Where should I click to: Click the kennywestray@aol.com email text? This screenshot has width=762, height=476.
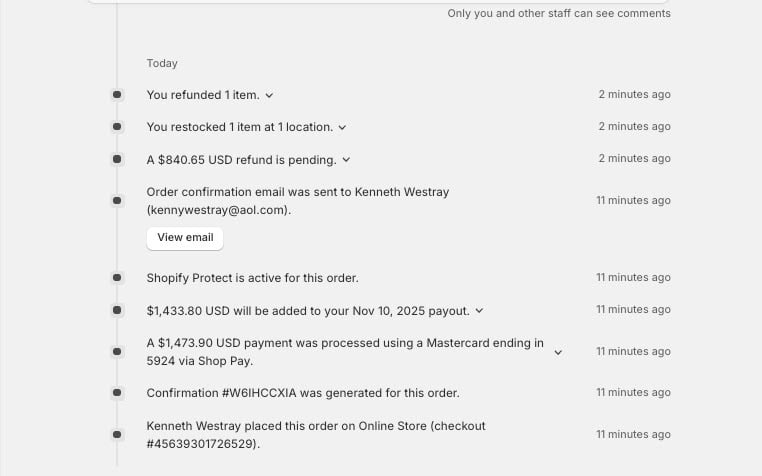218,211
